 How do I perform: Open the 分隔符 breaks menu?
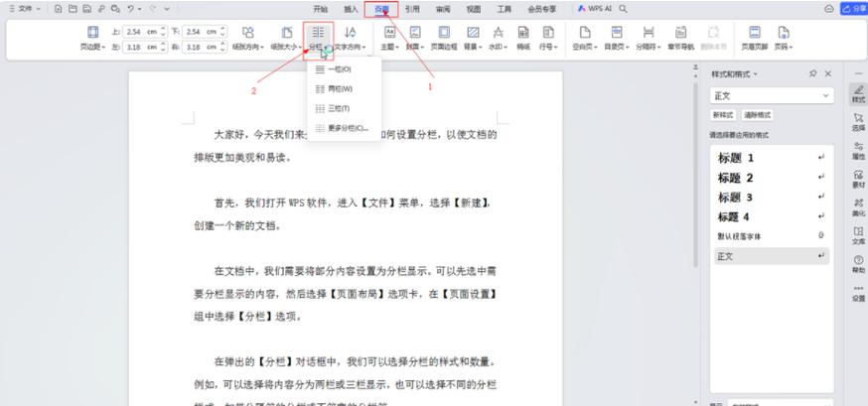[x=649, y=38]
